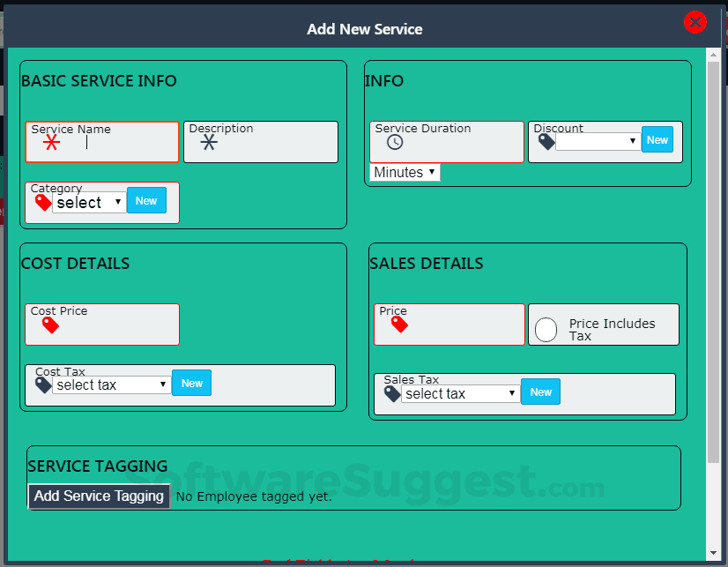
Task: Close the Add New Service dialog
Action: 695,23
